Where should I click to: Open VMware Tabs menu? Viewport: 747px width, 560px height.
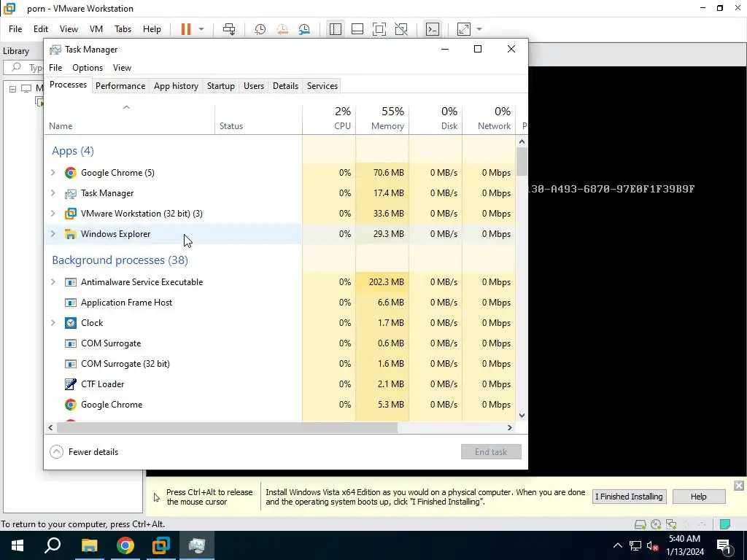(x=123, y=29)
